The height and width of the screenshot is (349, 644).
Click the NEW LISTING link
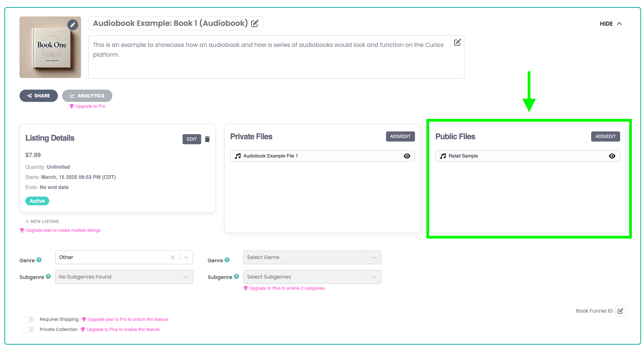tap(42, 222)
